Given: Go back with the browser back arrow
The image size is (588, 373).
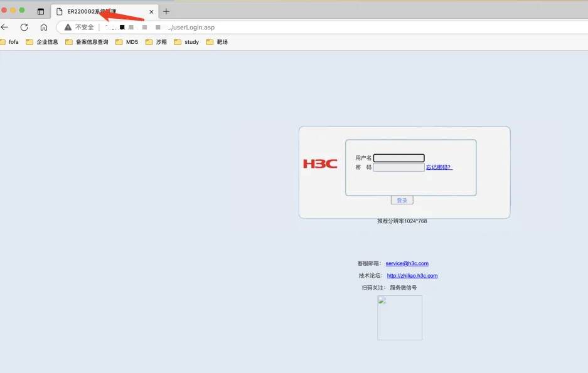Looking at the screenshot, I should pyautogui.click(x=4, y=27).
